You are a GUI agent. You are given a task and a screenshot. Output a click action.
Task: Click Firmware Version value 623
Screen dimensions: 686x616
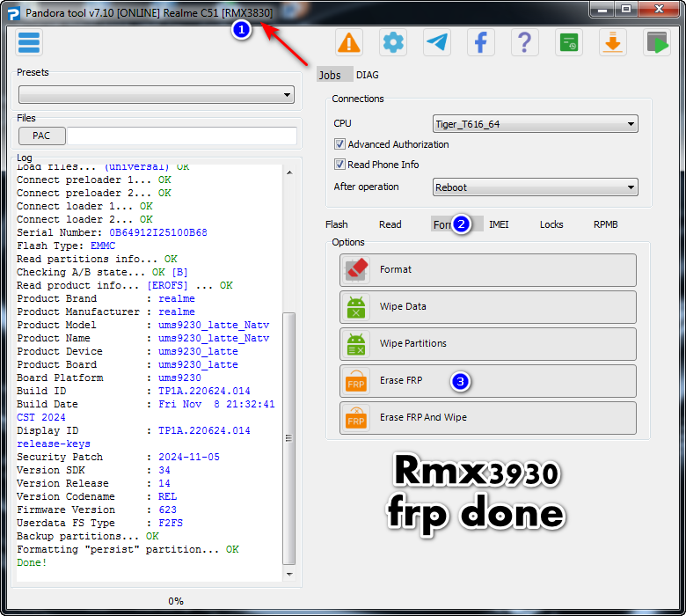point(168,510)
